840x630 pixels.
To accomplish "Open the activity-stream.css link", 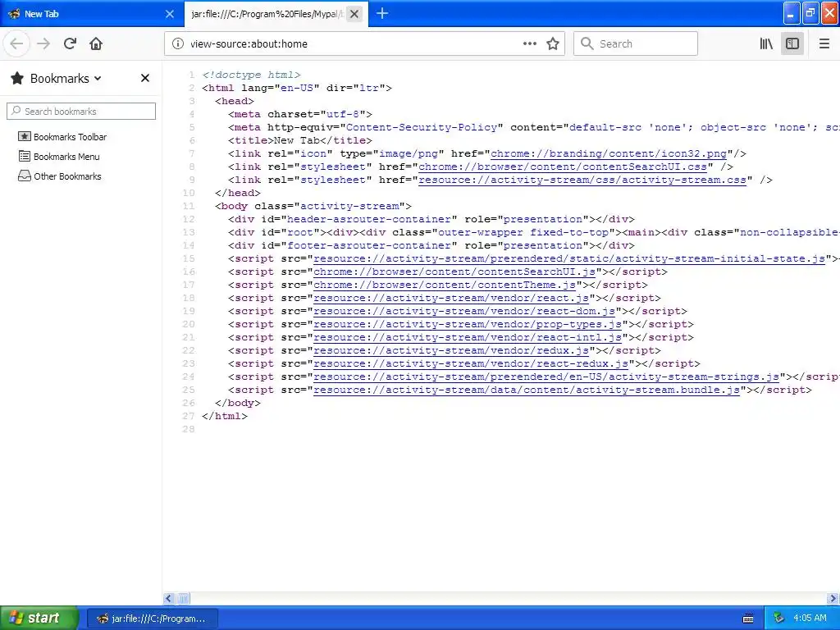I will 582,180.
